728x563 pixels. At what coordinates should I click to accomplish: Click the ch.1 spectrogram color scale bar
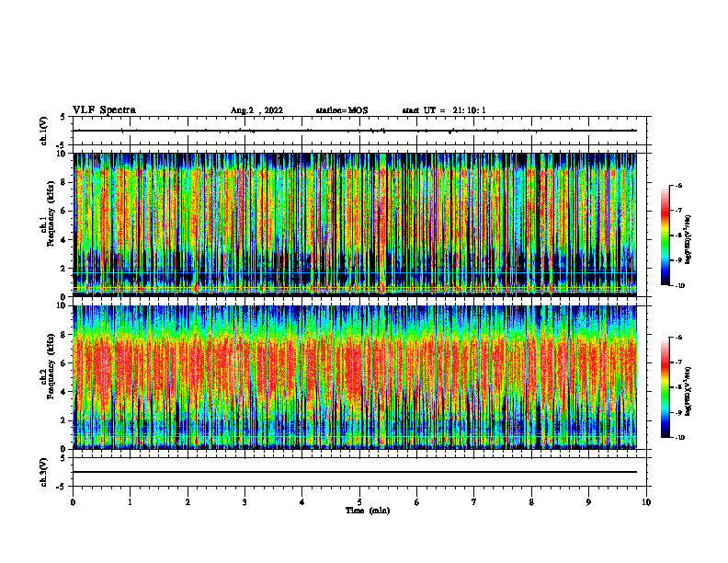(x=665, y=236)
